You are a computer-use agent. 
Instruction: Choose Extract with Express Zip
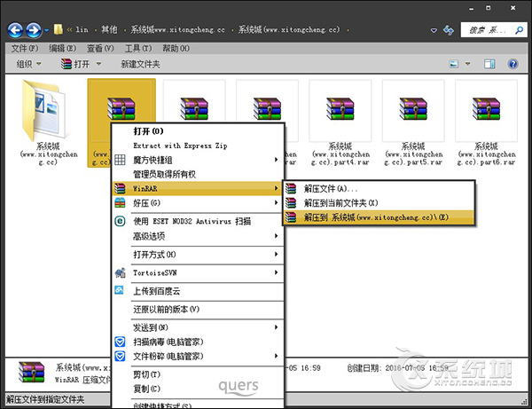click(x=198, y=146)
